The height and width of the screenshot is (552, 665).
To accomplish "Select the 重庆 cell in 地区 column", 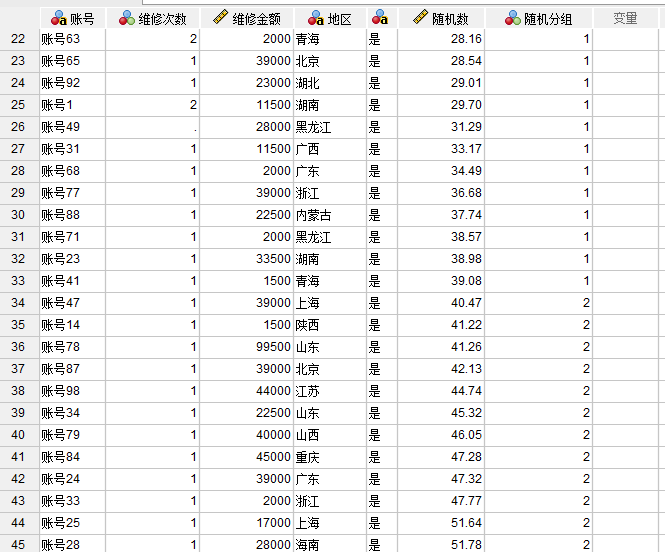I will tap(328, 457).
